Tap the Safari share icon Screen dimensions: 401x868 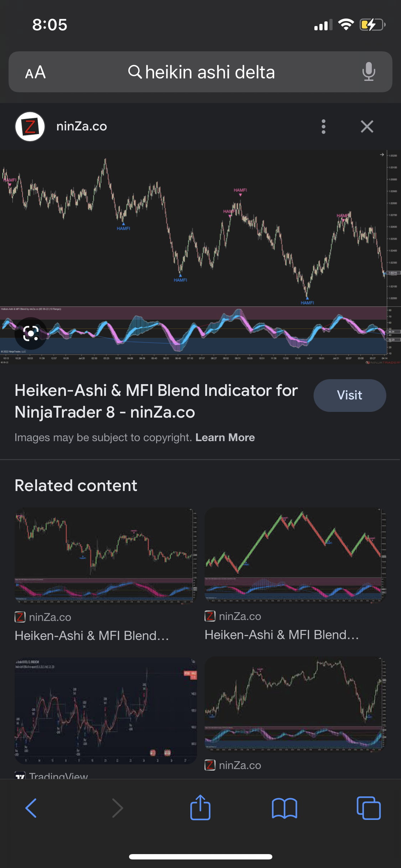tap(200, 808)
